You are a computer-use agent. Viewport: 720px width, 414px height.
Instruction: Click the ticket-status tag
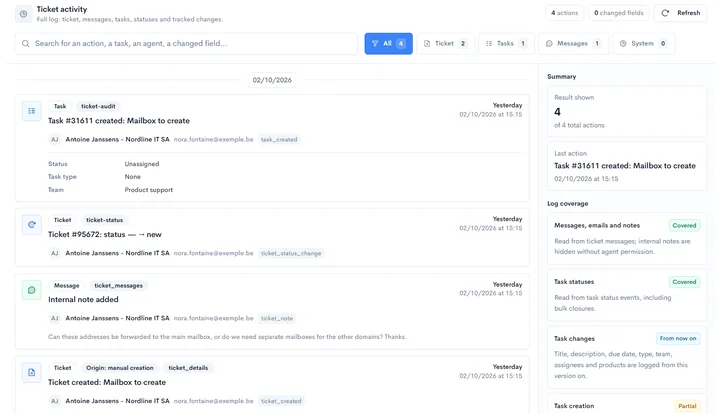coord(105,220)
